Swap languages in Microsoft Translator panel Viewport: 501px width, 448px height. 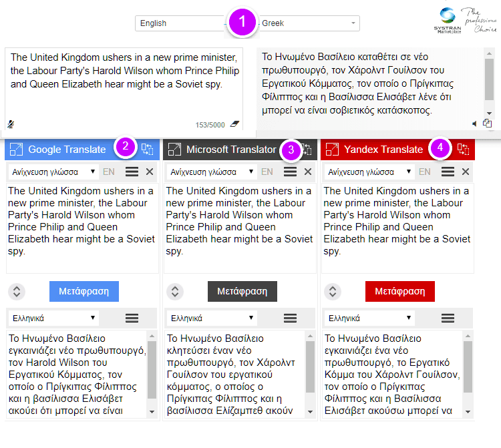[x=175, y=292]
